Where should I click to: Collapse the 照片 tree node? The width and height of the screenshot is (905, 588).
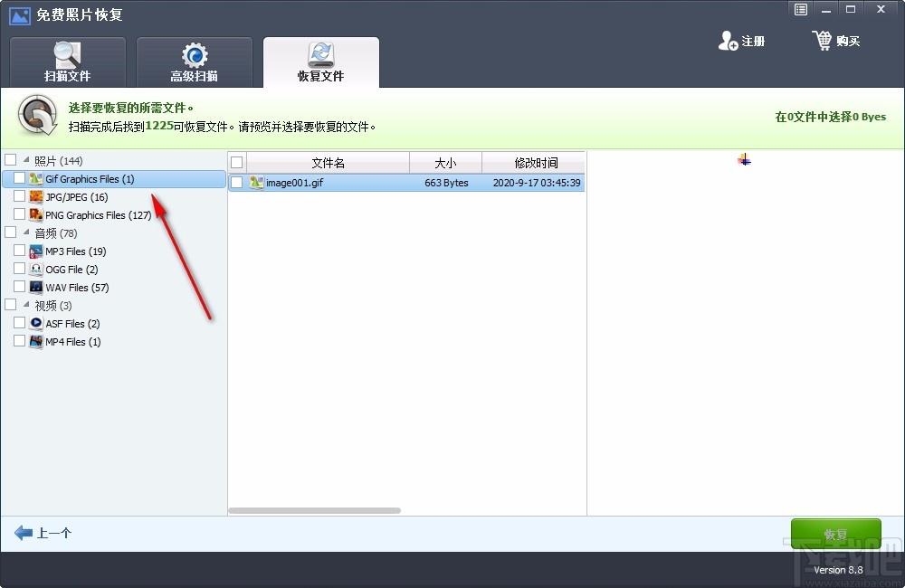[26, 159]
